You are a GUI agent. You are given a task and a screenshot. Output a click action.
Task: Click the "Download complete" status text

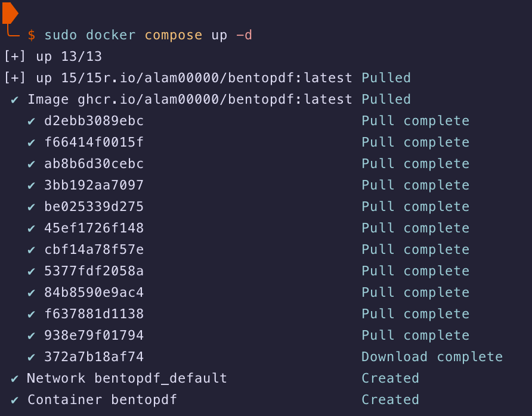pyautogui.click(x=432, y=357)
